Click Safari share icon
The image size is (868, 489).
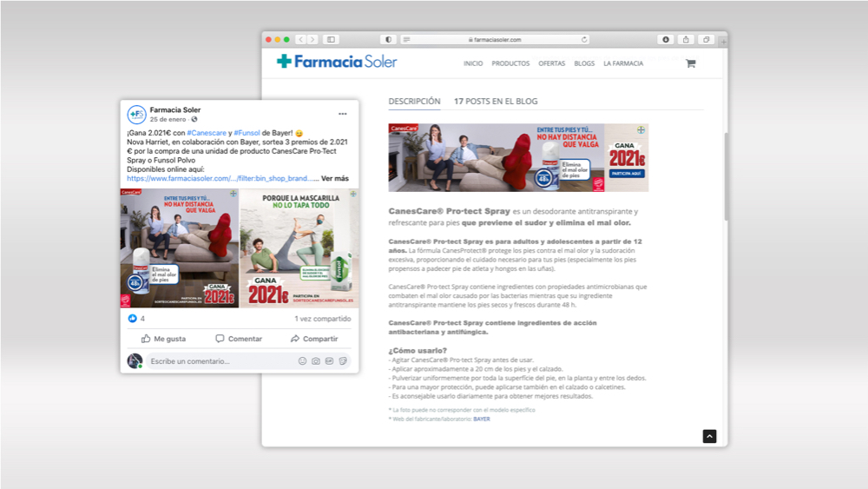point(686,39)
